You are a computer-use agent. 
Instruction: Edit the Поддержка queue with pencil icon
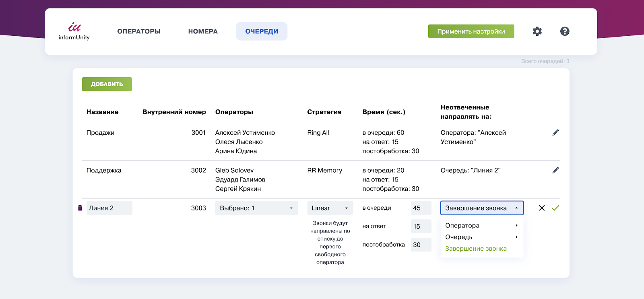[555, 170]
